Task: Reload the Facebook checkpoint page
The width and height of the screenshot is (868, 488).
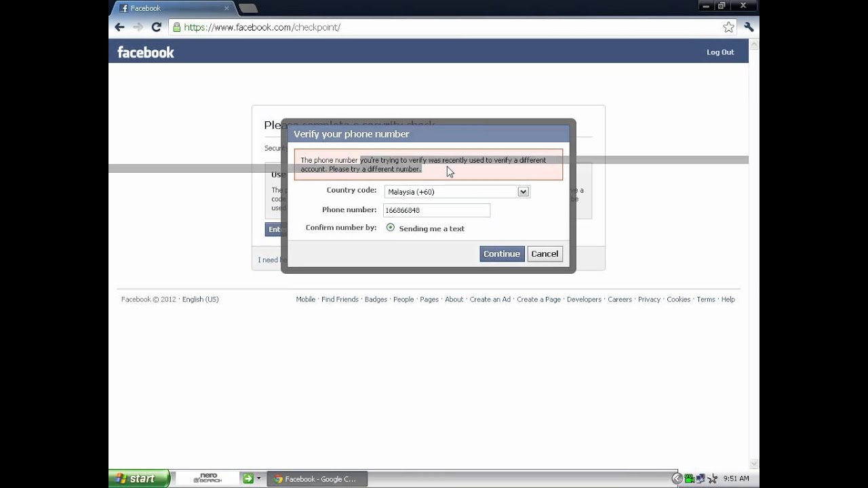Action: click(156, 27)
